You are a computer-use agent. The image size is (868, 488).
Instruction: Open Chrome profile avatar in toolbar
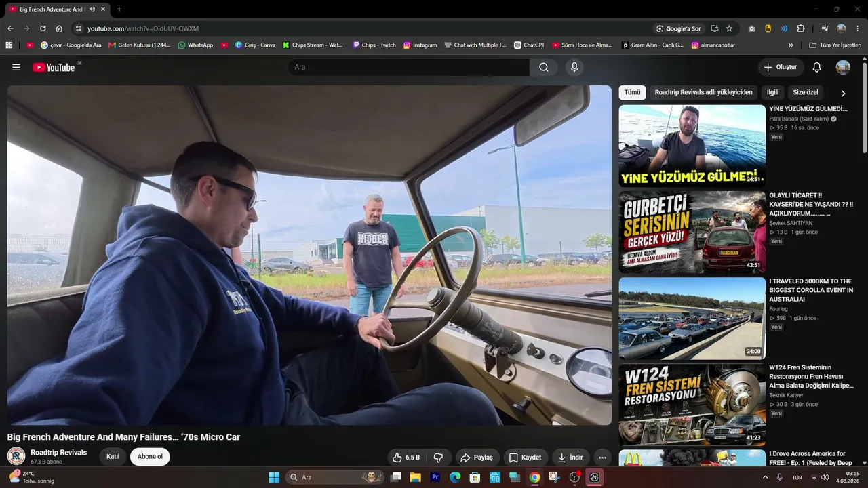[x=842, y=28]
